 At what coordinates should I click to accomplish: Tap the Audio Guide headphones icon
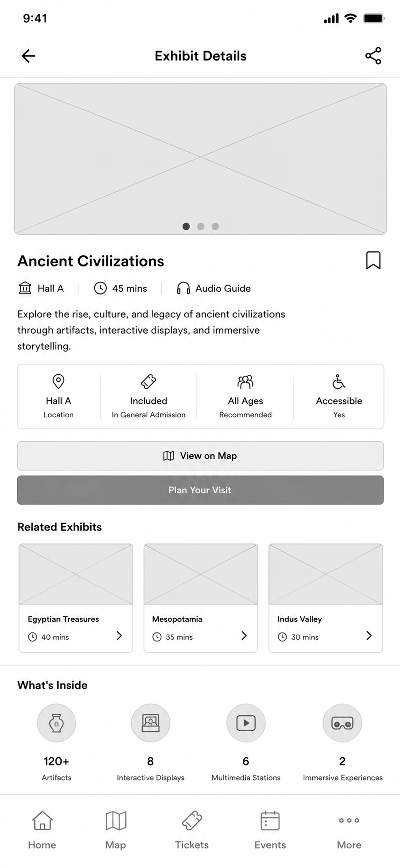pos(183,288)
